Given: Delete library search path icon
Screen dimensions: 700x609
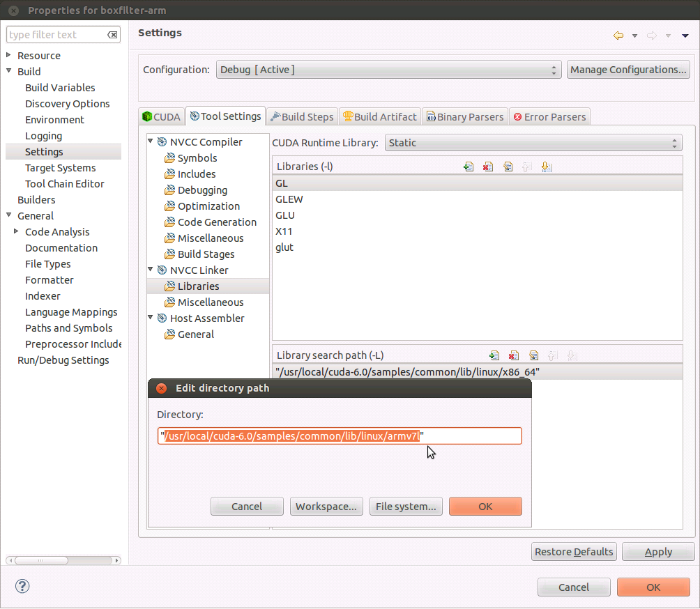Looking at the screenshot, I should [514, 355].
